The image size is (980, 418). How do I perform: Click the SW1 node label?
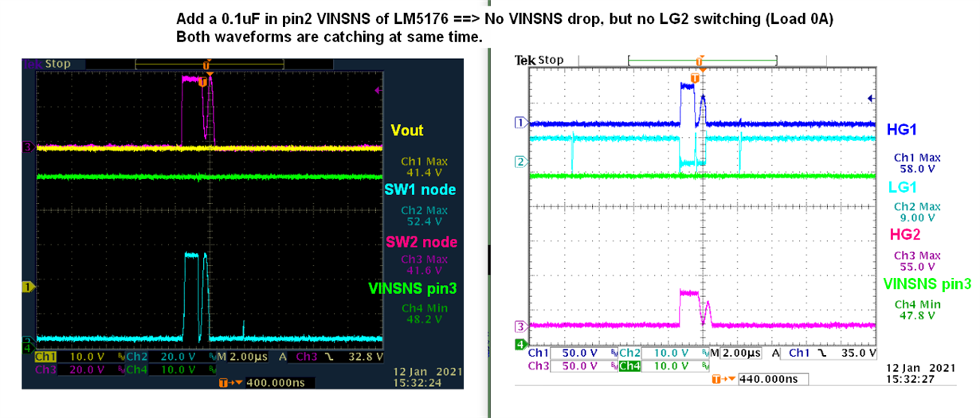(x=420, y=189)
